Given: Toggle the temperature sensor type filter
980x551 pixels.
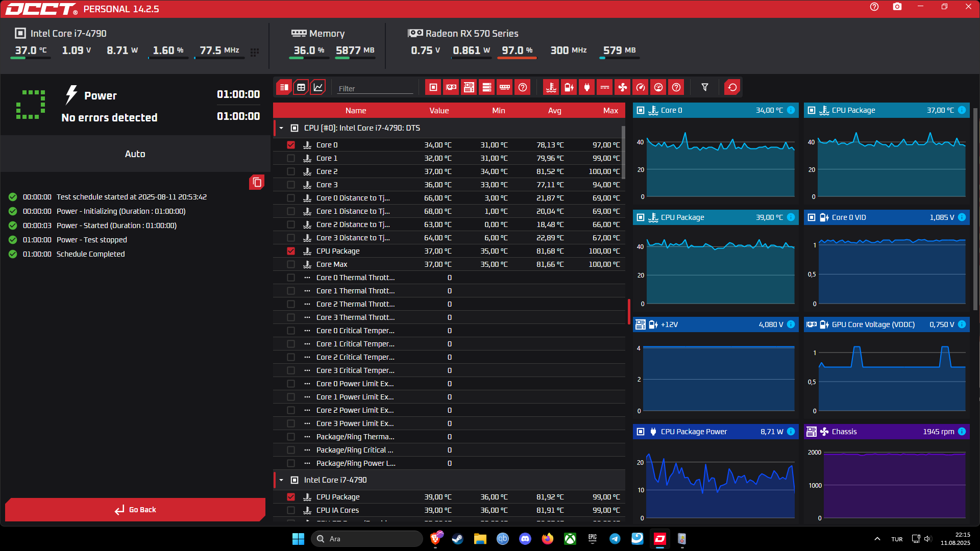Looking at the screenshot, I should tap(551, 87).
